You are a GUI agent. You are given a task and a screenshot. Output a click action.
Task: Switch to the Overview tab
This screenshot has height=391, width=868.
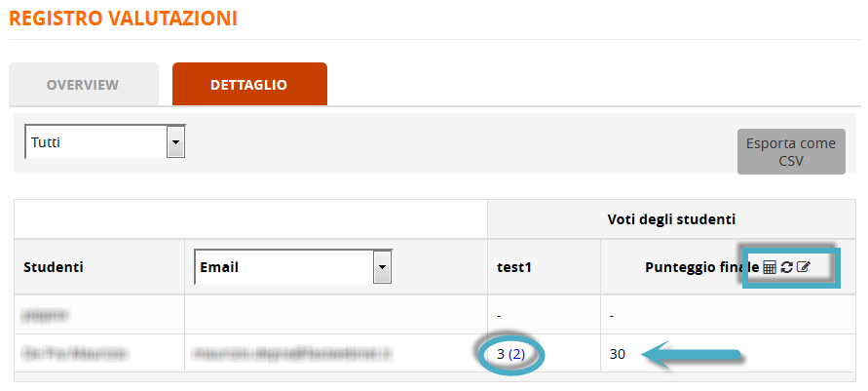coord(83,85)
